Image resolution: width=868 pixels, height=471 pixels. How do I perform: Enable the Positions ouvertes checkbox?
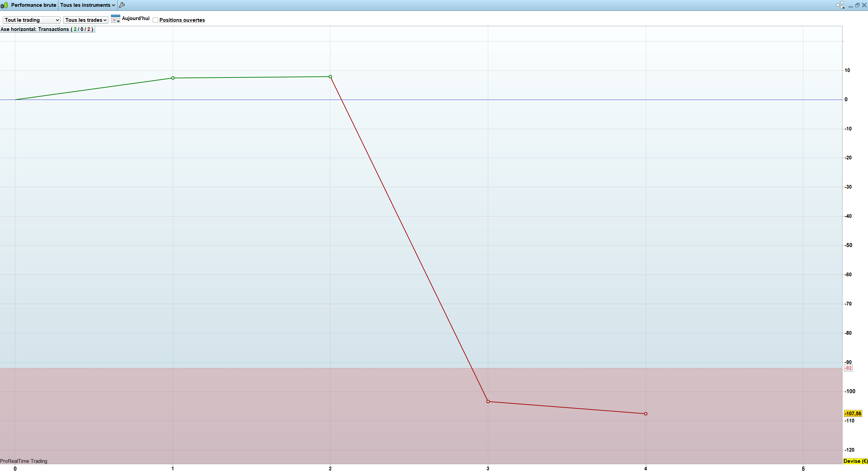coord(155,20)
